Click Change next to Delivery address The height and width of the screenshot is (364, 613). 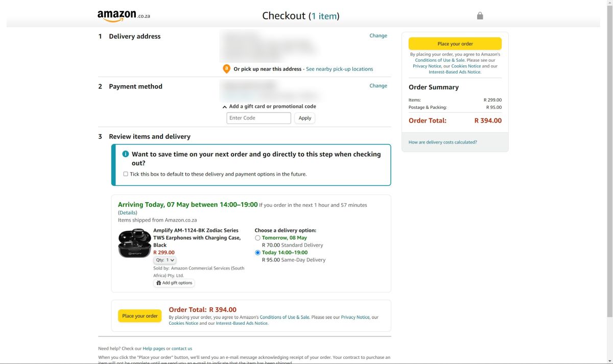click(x=378, y=36)
